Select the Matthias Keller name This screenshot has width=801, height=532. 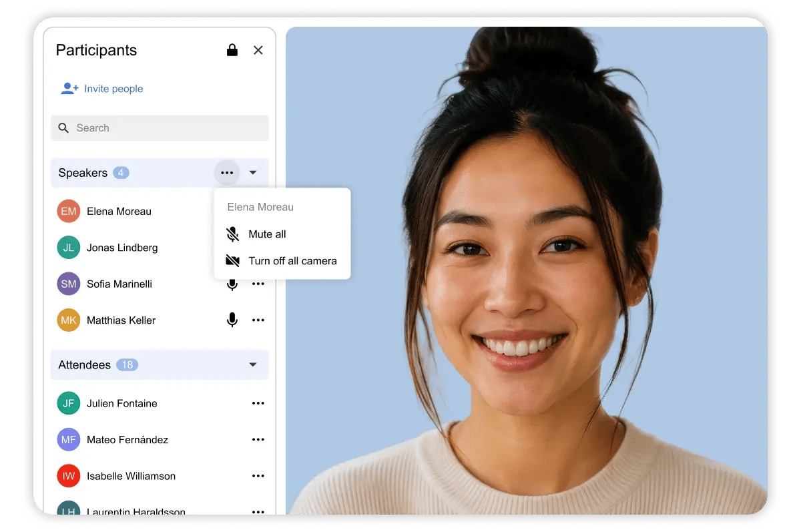pyautogui.click(x=121, y=320)
